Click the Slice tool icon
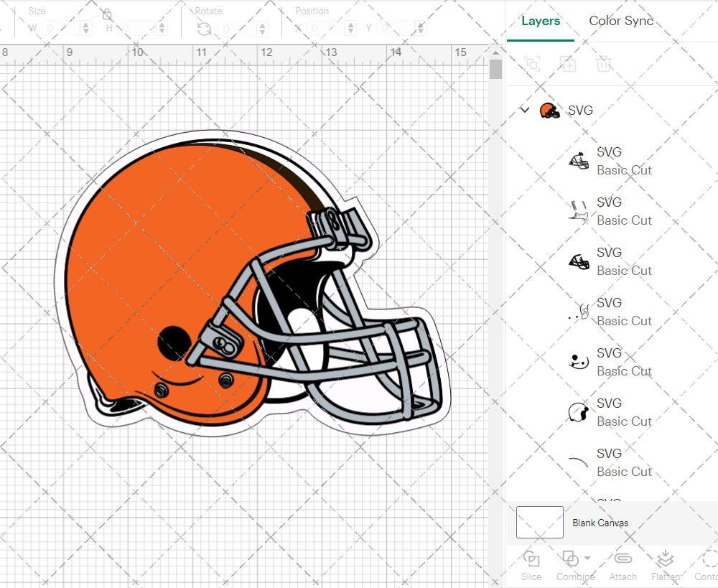This screenshot has height=588, width=718. click(531, 559)
